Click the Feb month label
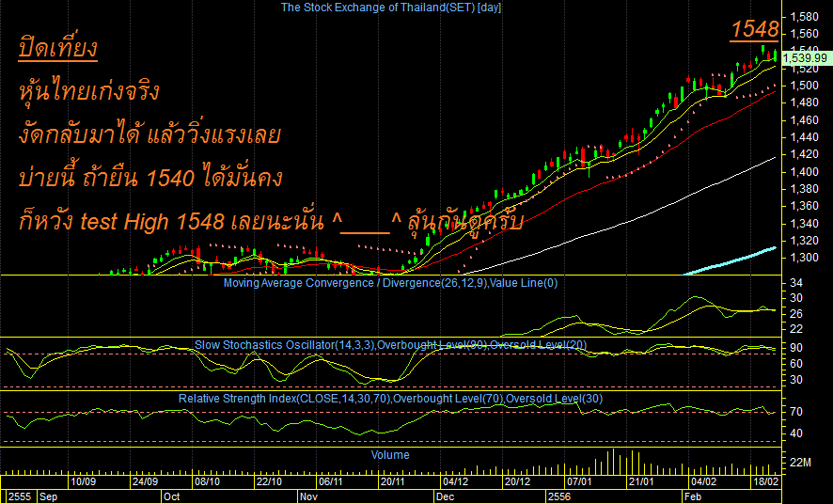This screenshot has width=833, height=504. 693,496
